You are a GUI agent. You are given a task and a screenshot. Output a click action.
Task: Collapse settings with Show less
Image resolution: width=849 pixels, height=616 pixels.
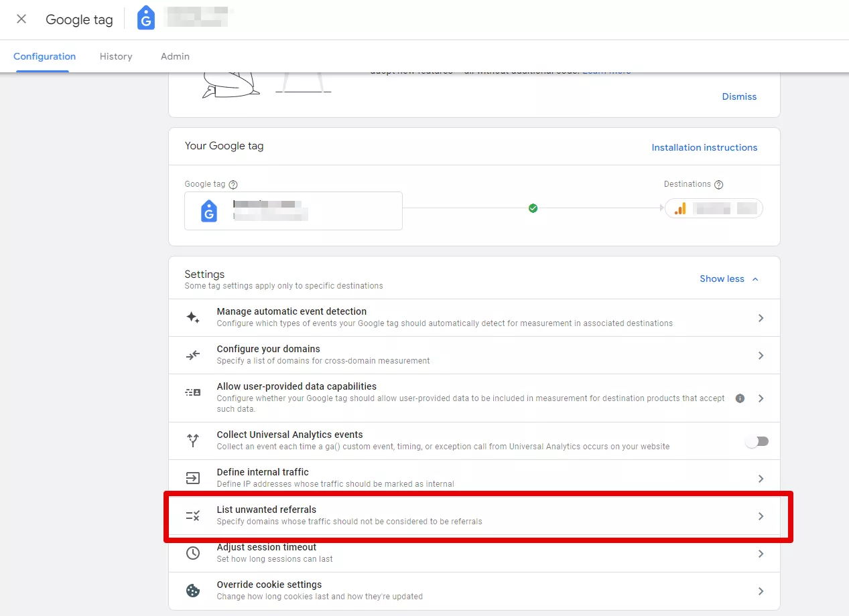click(x=729, y=279)
